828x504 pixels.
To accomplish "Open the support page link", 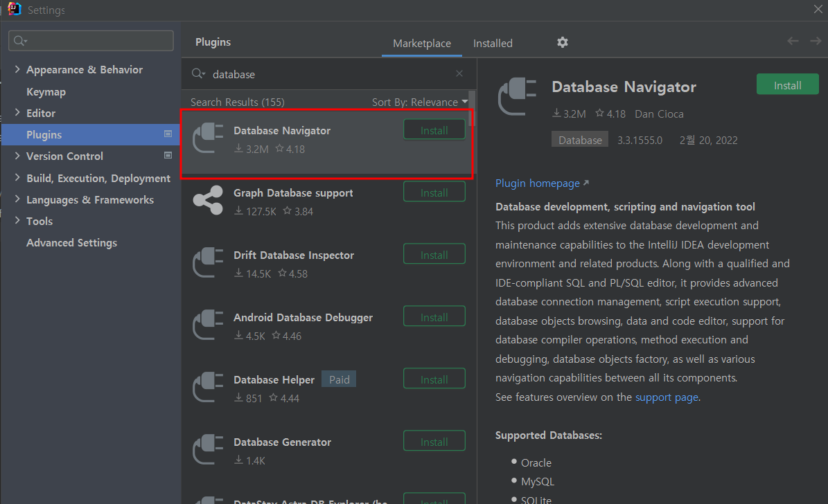I will [x=667, y=397].
